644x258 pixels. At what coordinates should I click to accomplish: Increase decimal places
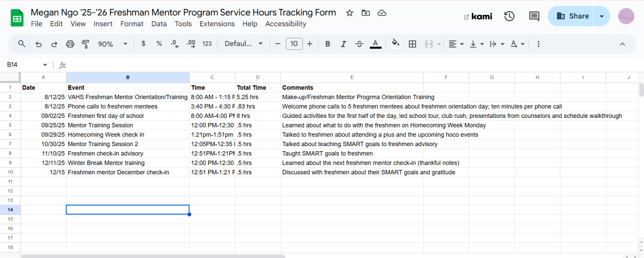coord(191,44)
